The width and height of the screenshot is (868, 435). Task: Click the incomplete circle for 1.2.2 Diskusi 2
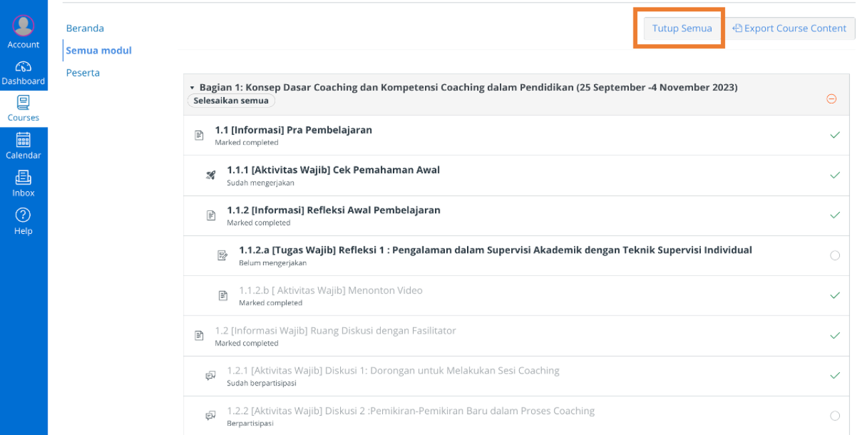[x=835, y=416]
